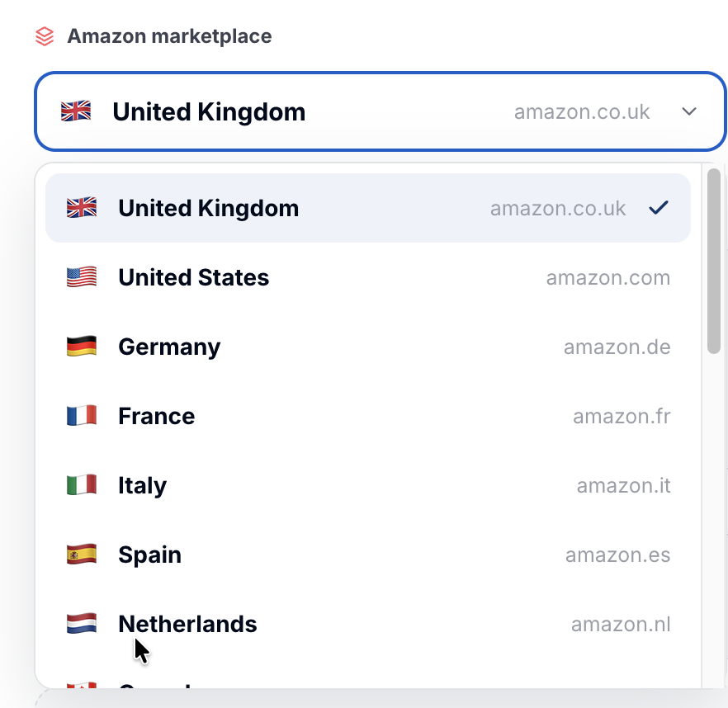Viewport: 728px width, 708px height.
Task: Choose Germany marketplace option
Action: coord(368,347)
